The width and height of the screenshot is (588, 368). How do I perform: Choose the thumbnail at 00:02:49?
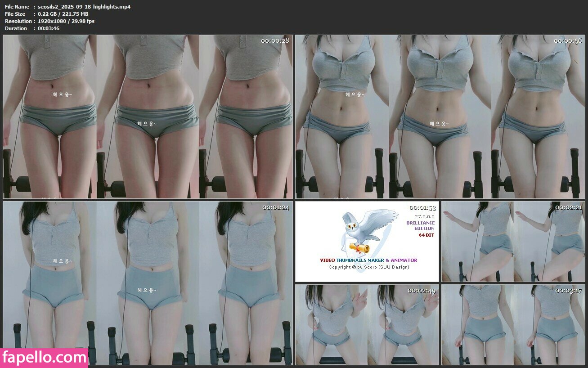367,324
